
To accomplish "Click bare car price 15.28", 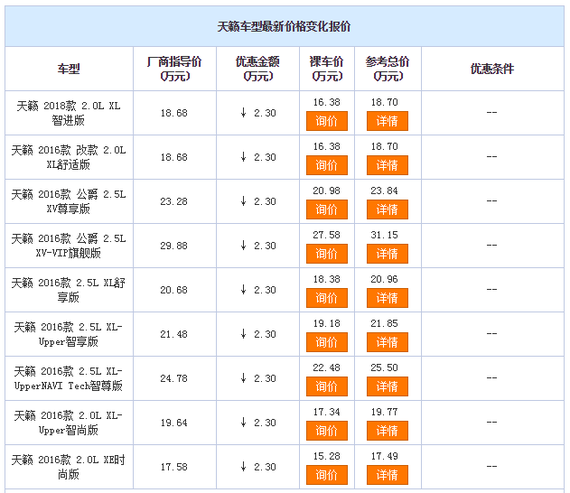I will (x=326, y=456).
